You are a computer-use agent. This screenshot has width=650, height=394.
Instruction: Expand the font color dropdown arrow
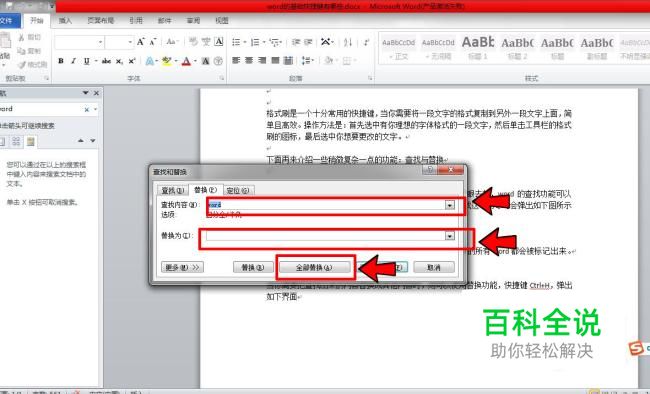tap(195, 61)
